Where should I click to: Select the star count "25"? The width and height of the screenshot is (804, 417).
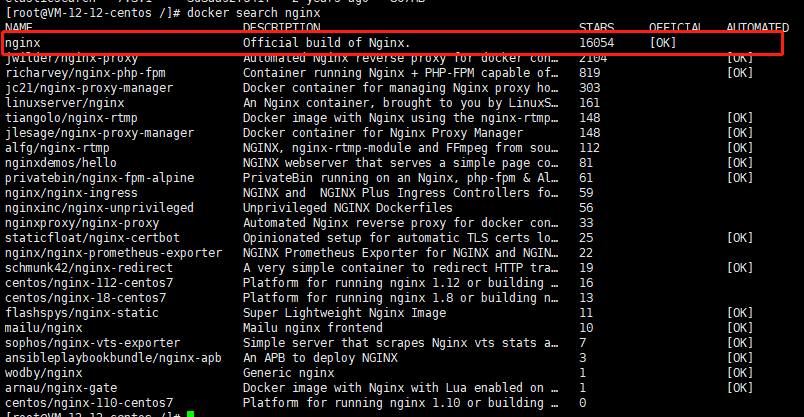coord(586,237)
